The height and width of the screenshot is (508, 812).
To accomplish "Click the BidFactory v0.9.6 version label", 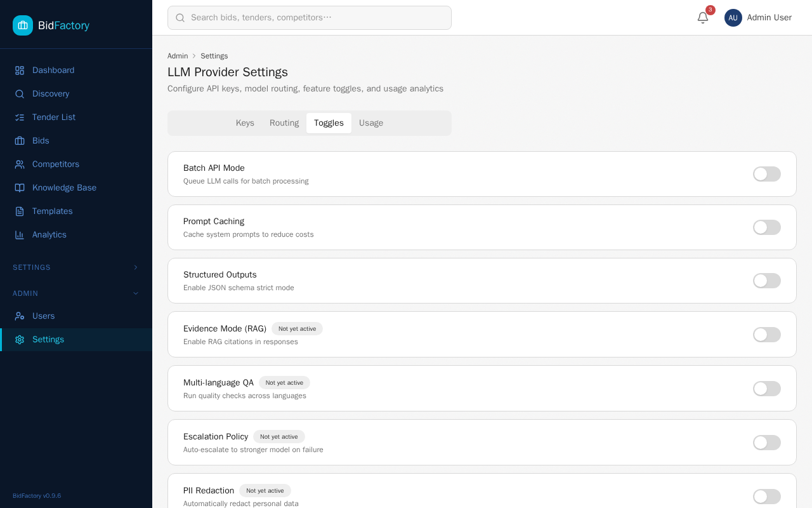I will coord(37,496).
